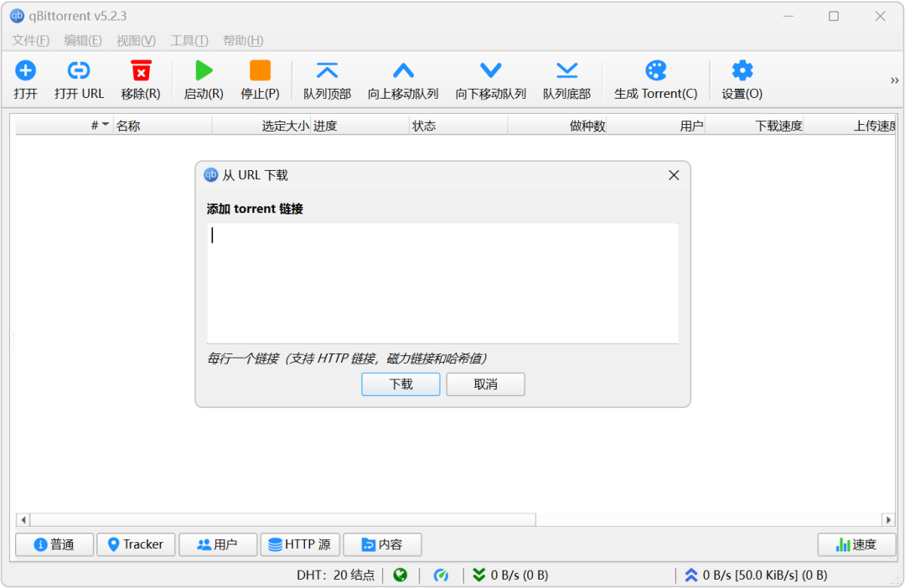Stop torrents with 停止(P) icon
Viewport: 905px width, 588px height.
261,71
